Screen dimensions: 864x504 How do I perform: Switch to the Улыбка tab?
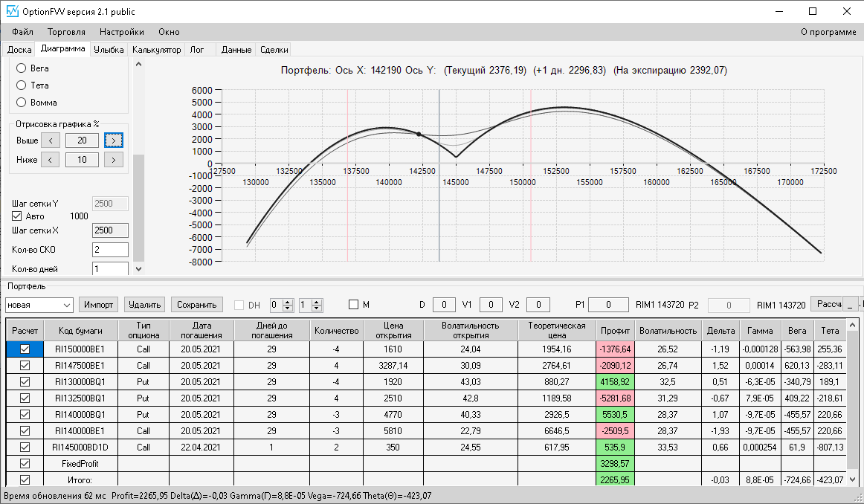click(x=109, y=50)
